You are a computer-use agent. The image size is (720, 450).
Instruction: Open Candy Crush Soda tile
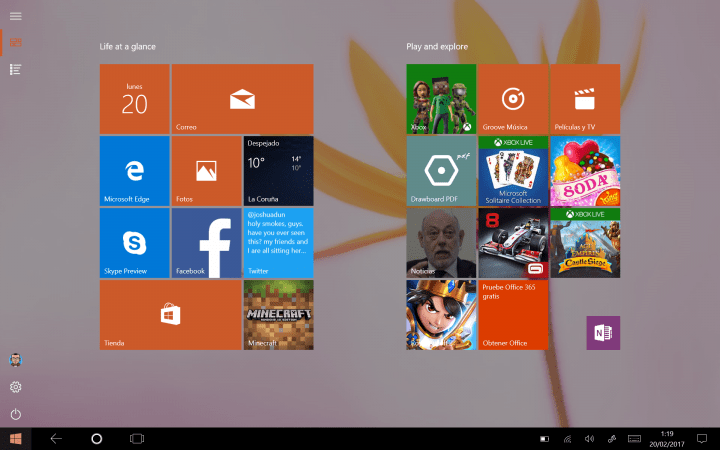(x=585, y=171)
